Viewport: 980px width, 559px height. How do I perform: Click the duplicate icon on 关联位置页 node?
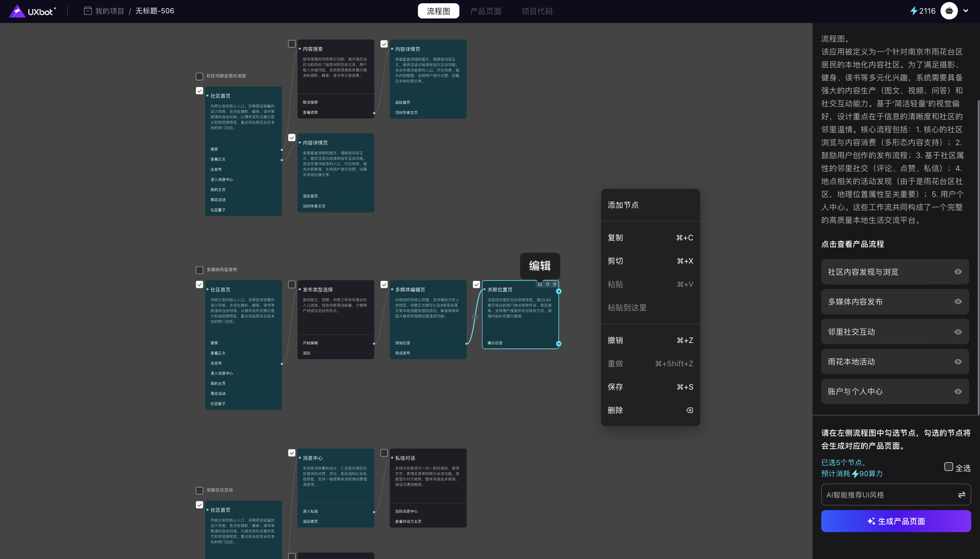[x=547, y=284]
